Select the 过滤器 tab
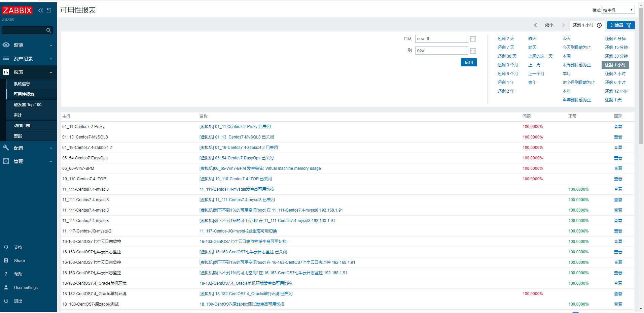Screen dimensions: 644x313 coord(621,25)
